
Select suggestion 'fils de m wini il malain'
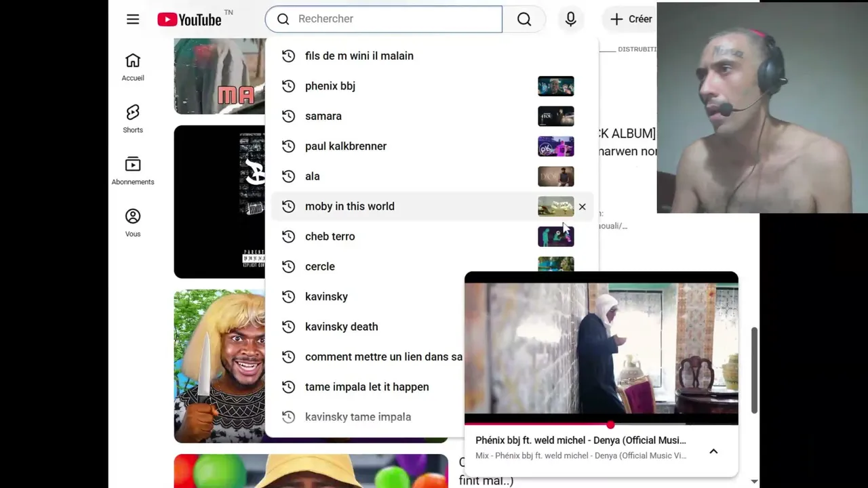431,56
